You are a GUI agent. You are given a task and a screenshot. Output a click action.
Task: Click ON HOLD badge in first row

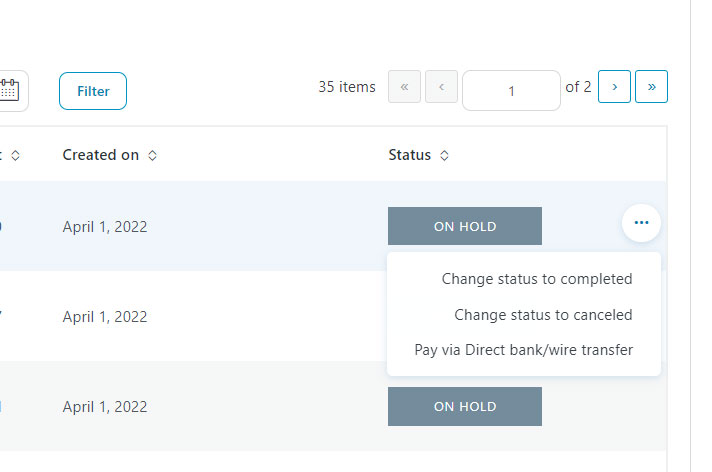click(465, 226)
